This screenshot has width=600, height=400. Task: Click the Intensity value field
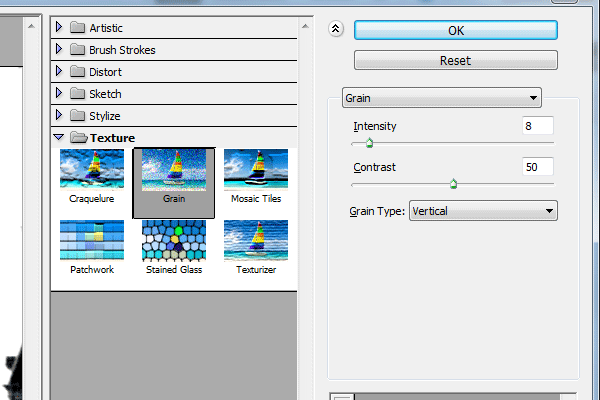click(x=538, y=126)
